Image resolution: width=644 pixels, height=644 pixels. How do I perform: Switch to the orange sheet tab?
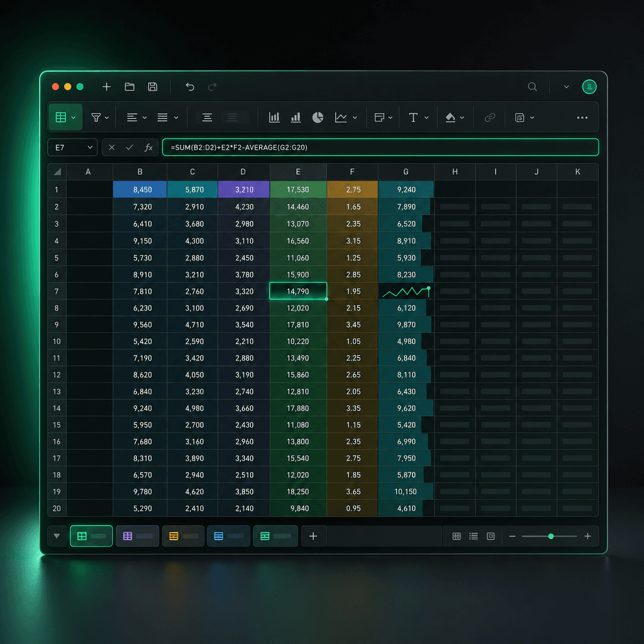tap(183, 536)
